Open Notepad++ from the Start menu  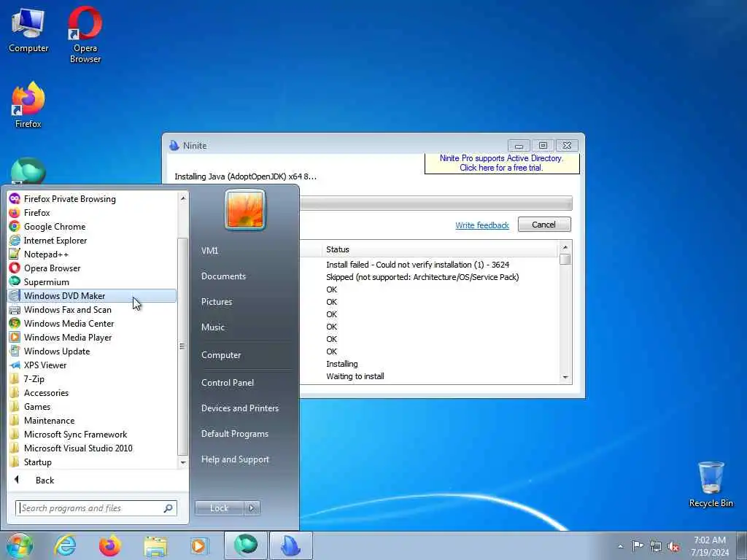pyautogui.click(x=92, y=254)
